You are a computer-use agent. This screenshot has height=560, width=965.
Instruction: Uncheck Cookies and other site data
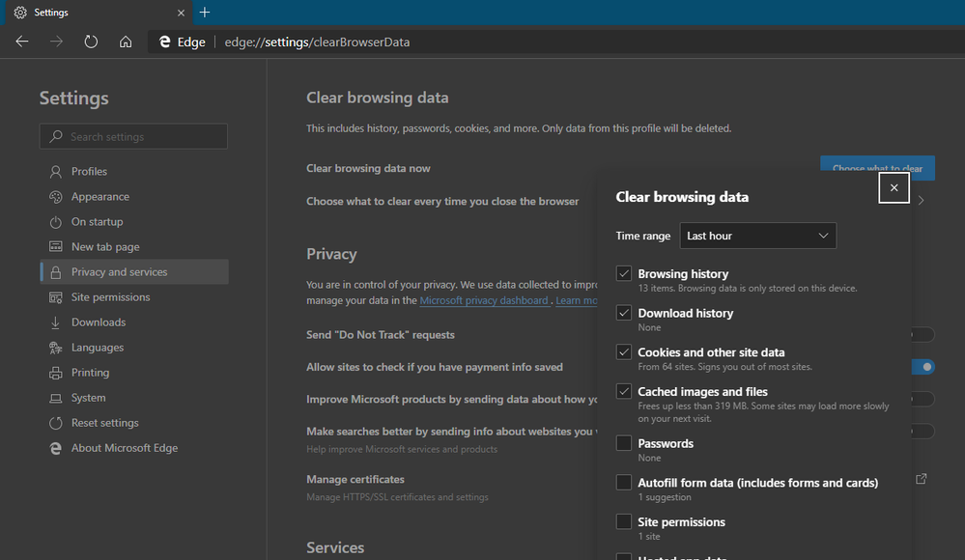click(623, 352)
